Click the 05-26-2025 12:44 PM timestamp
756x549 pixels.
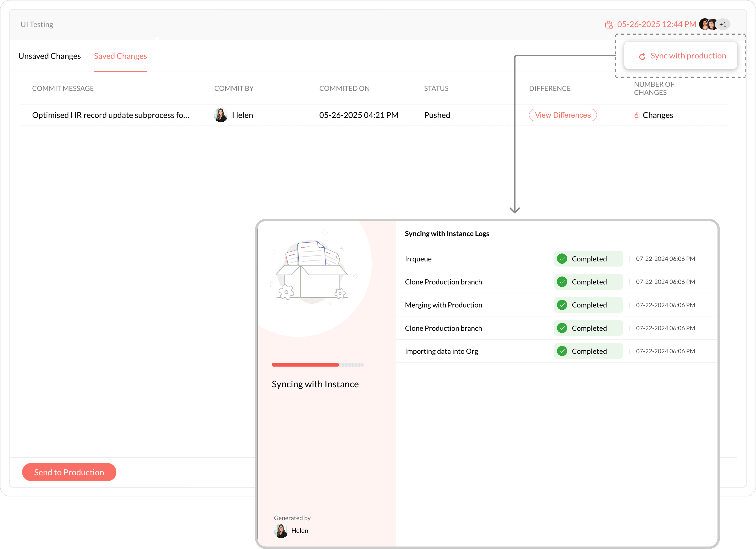pyautogui.click(x=656, y=24)
